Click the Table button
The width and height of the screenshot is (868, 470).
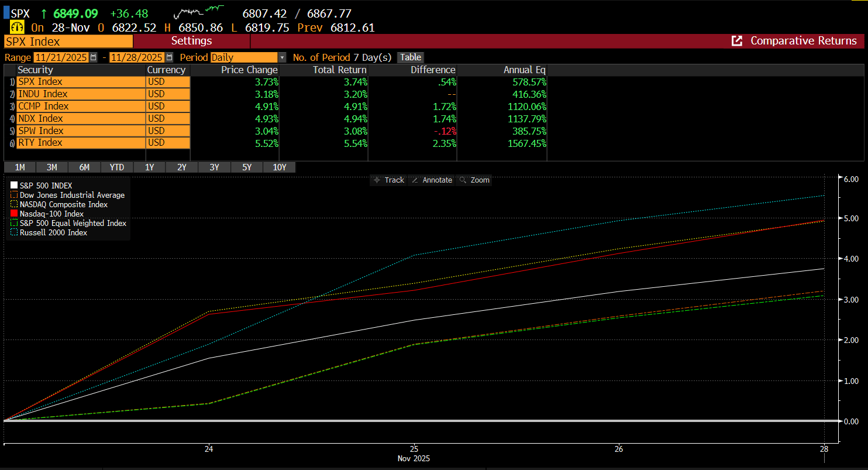tap(411, 57)
